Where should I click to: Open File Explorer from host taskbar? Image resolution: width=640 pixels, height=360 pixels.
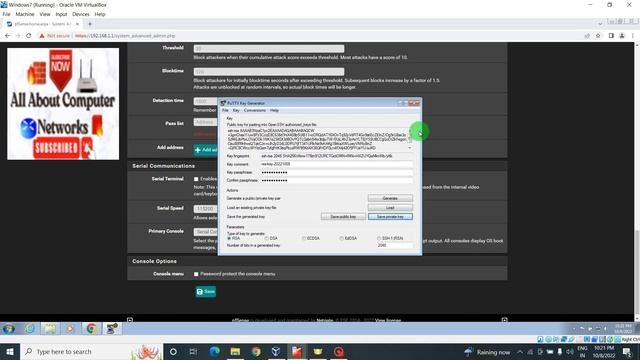(235, 352)
